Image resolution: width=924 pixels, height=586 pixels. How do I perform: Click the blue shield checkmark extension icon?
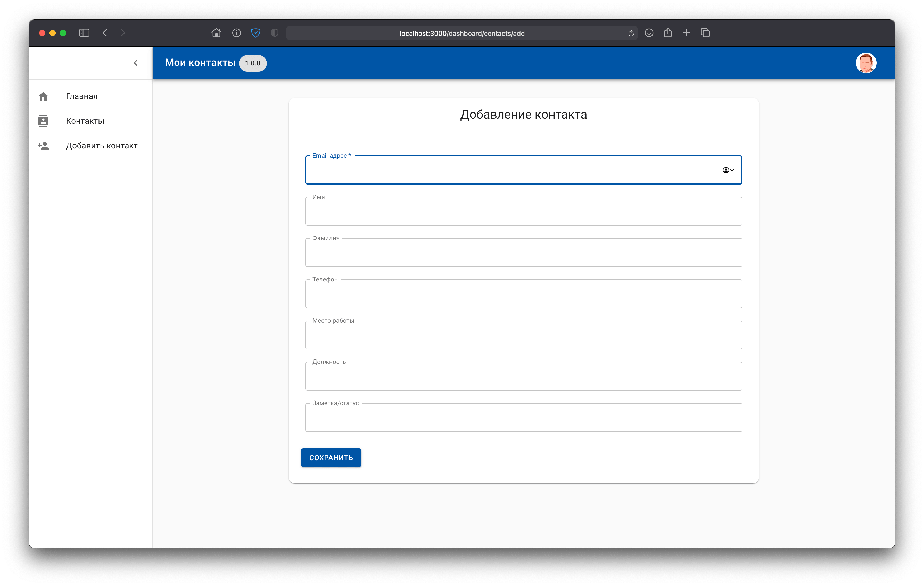(255, 33)
